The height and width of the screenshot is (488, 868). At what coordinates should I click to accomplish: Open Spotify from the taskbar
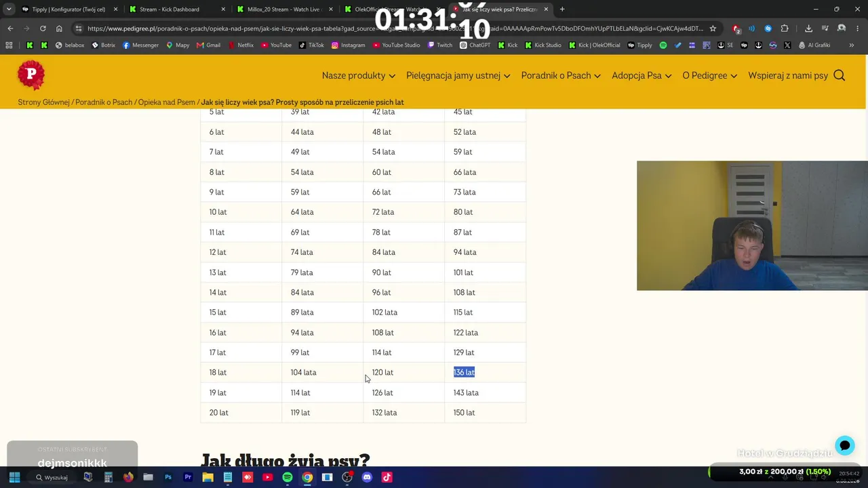pyautogui.click(x=288, y=477)
